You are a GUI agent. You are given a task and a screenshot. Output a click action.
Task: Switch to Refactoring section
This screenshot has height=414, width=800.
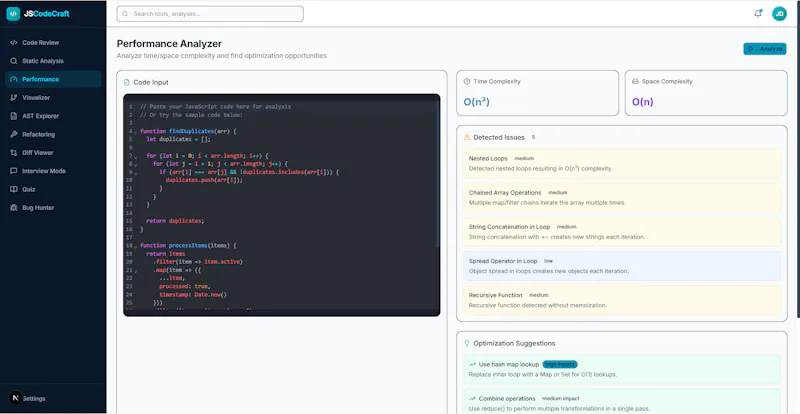point(53,134)
